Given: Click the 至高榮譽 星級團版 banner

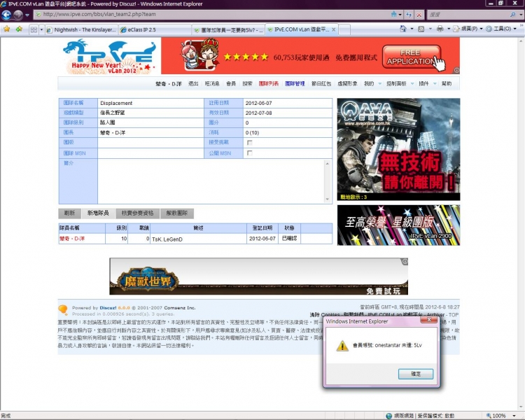Looking at the screenshot, I should tap(398, 225).
